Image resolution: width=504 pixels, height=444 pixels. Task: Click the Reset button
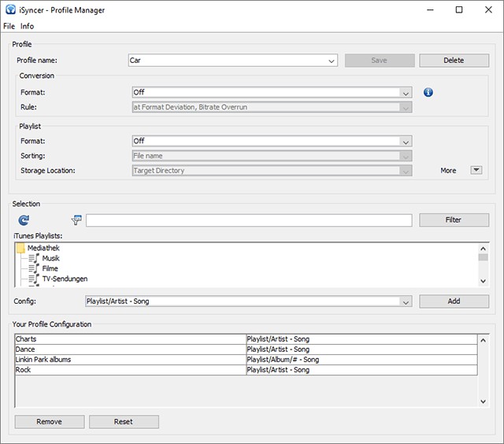pyautogui.click(x=124, y=422)
